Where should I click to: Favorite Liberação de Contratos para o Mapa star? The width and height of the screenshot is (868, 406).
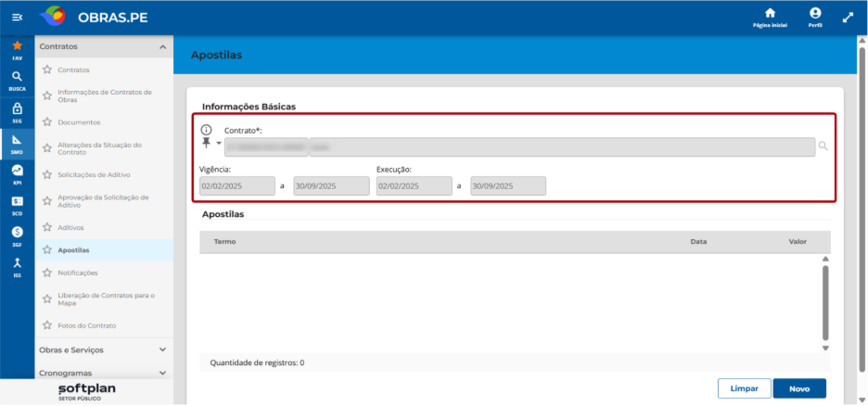[x=47, y=299]
